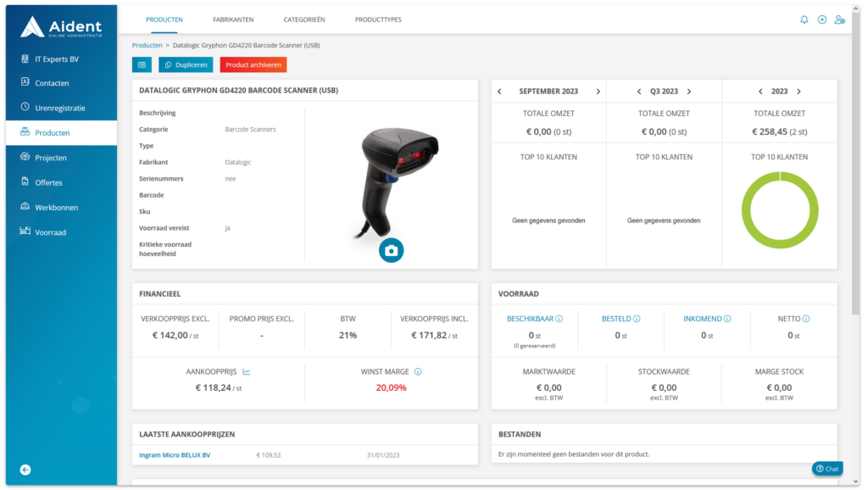Go to next year after 2023
Image resolution: width=868 pixels, height=490 pixels.
798,92
